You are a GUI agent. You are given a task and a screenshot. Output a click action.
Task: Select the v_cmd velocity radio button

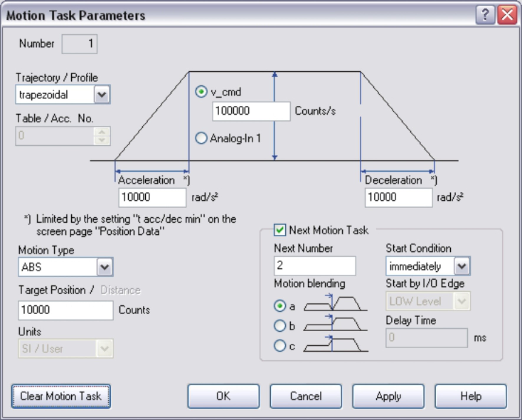[201, 92]
